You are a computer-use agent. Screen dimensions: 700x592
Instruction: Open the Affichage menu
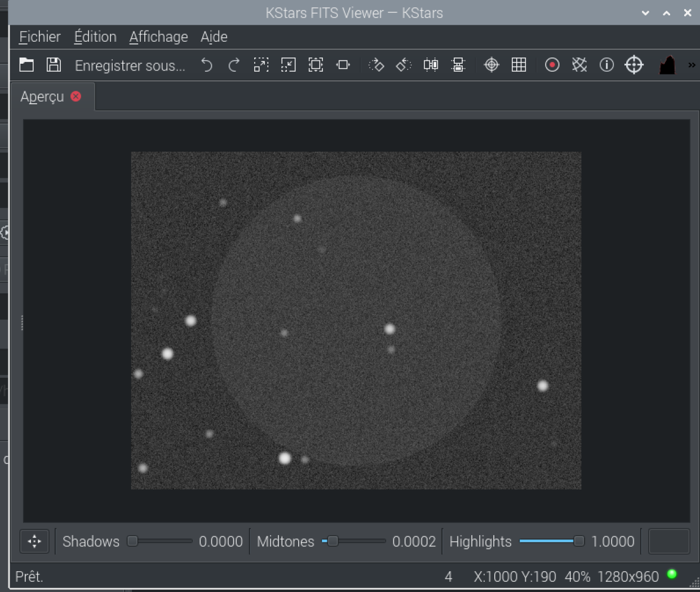(x=158, y=37)
